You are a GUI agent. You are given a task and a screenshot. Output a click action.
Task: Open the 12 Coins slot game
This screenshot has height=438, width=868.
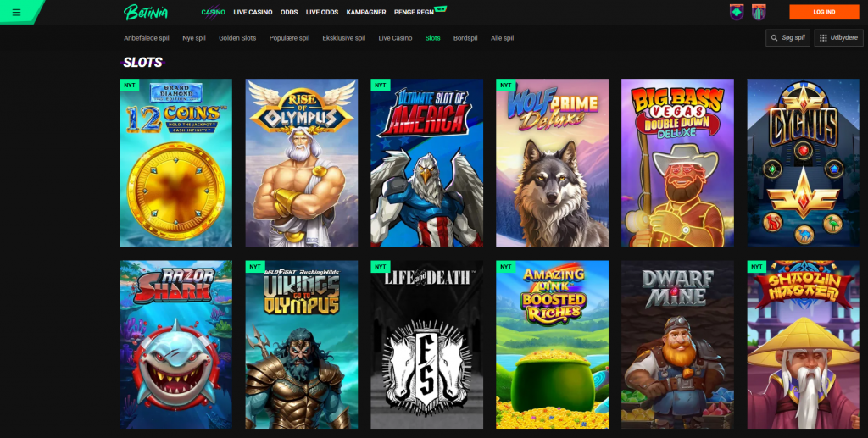pos(176,163)
